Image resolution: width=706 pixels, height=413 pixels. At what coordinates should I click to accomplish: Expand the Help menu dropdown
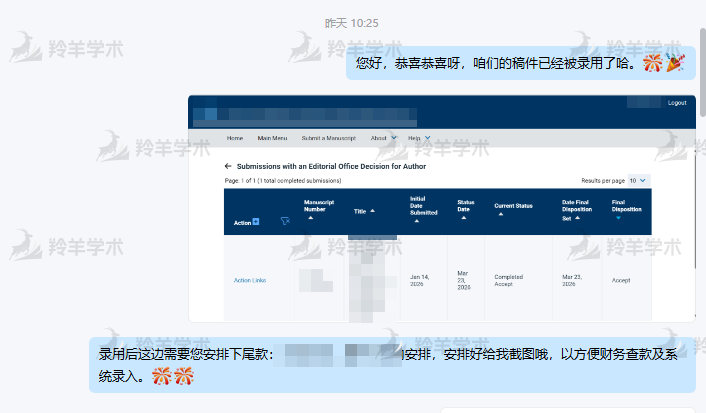(x=427, y=138)
